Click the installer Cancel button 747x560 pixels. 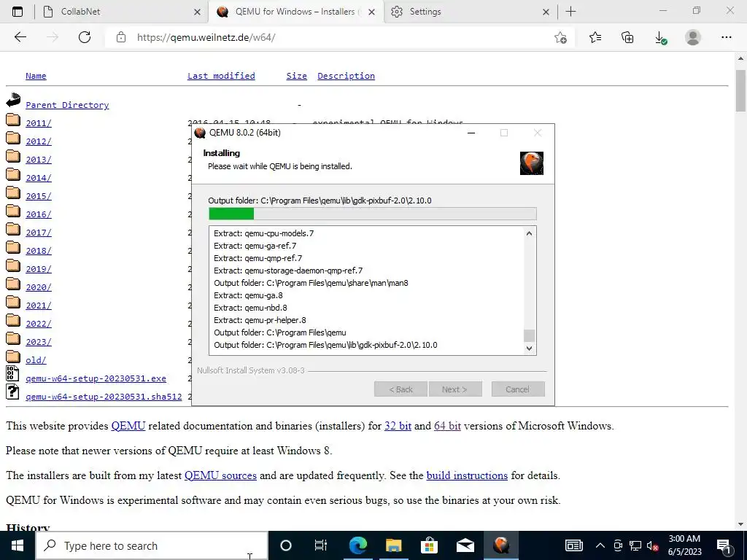tap(518, 389)
